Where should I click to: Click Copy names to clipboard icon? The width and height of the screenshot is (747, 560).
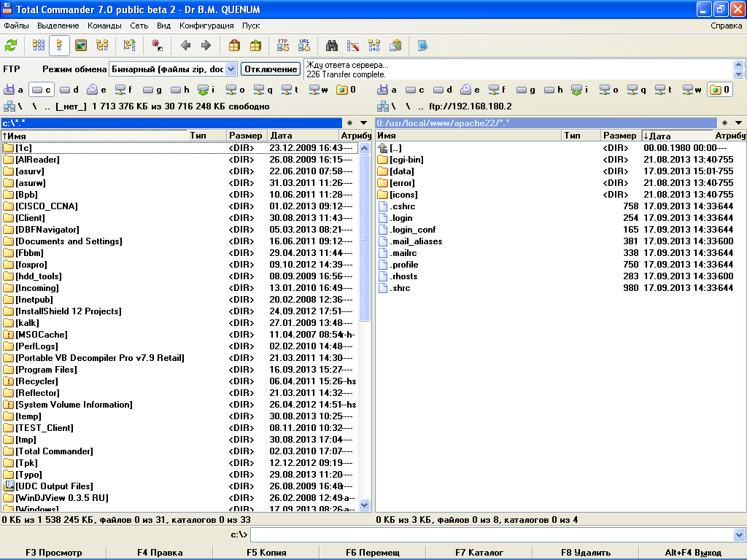pos(395,46)
